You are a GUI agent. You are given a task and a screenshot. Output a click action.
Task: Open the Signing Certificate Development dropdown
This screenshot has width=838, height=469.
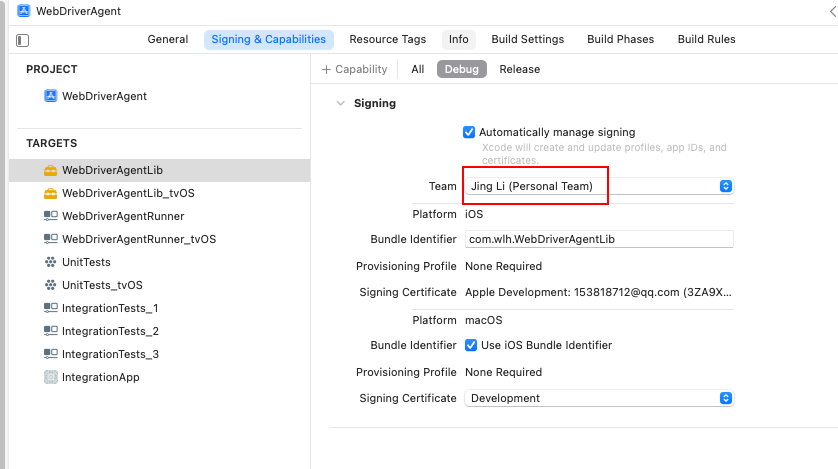coord(726,398)
